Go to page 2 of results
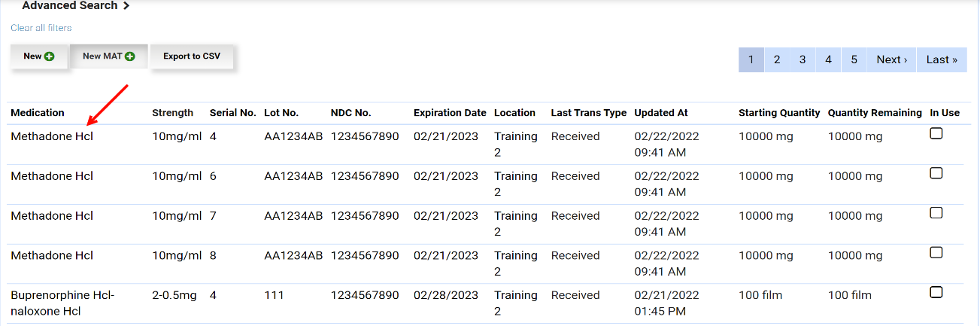 [x=777, y=59]
